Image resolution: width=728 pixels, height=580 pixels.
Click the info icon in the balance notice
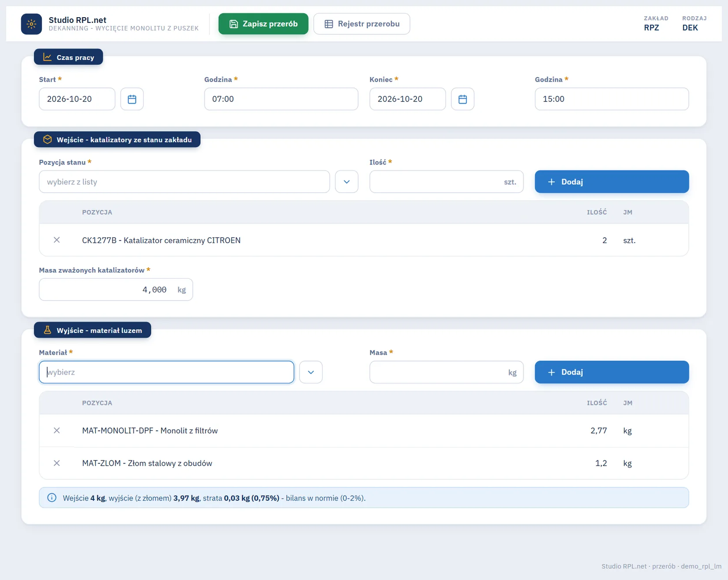[x=52, y=498]
